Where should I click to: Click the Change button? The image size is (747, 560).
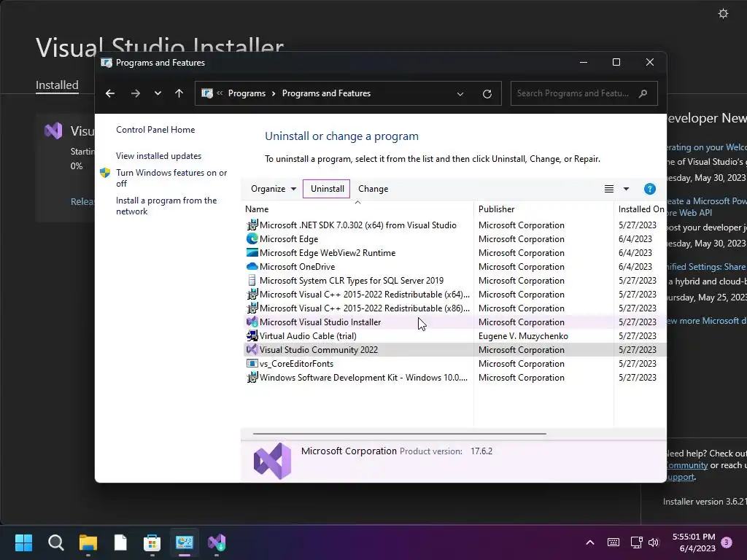pos(373,189)
